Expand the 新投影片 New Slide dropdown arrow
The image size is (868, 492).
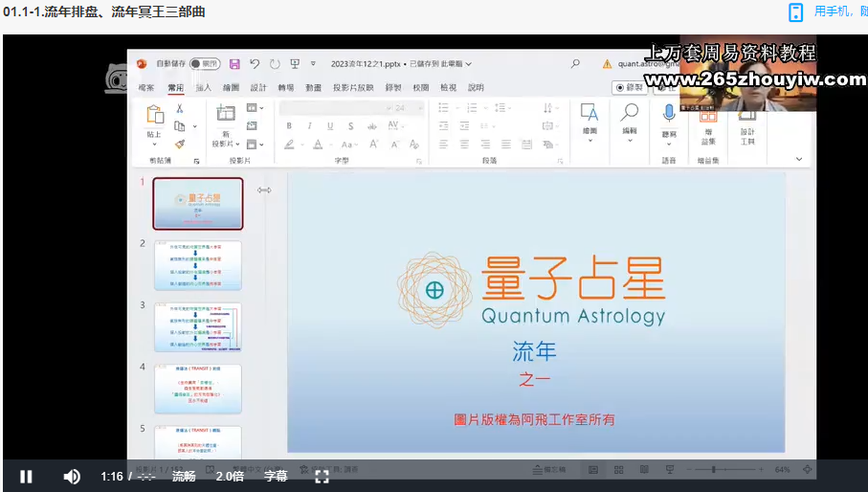[237, 144]
